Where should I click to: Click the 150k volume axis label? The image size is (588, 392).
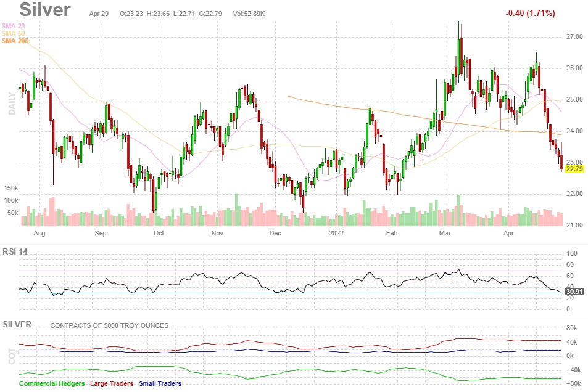click(x=11, y=188)
